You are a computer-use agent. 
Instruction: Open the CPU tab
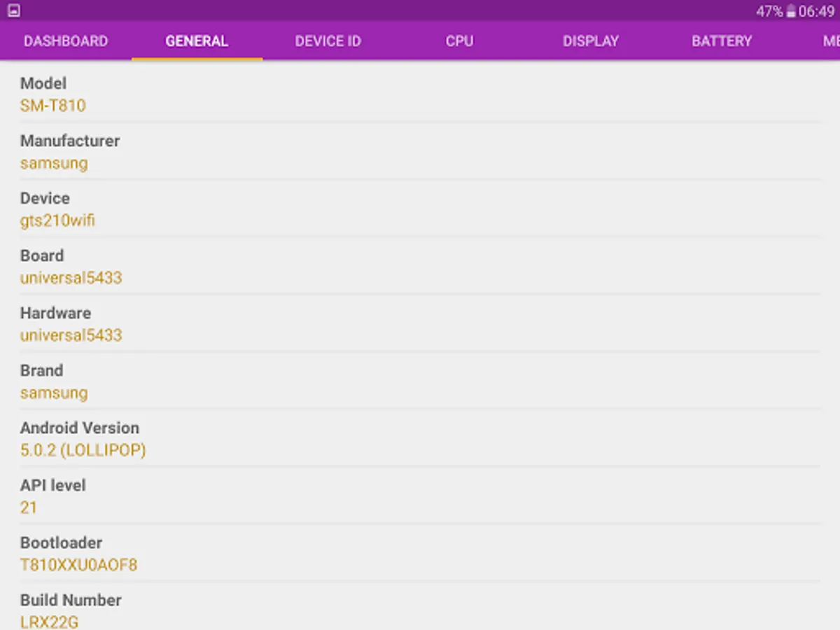[459, 41]
